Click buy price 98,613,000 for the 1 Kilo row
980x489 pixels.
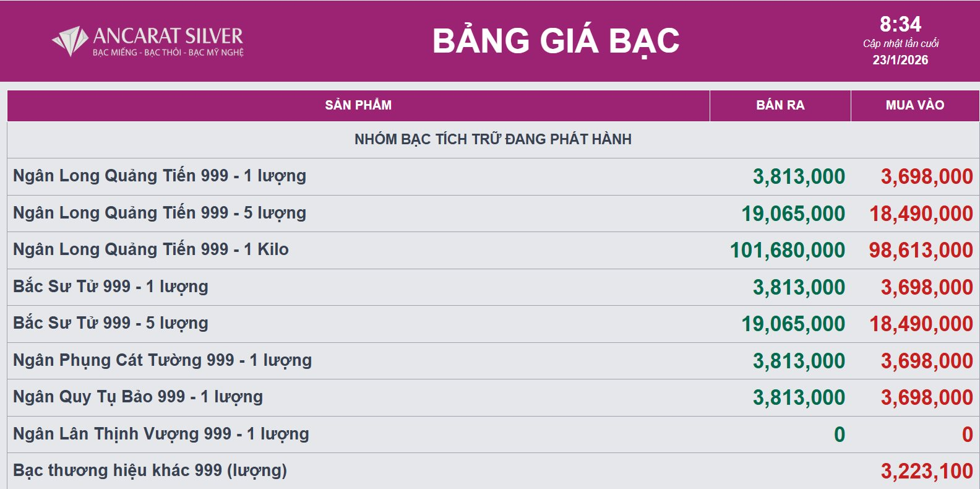[921, 250]
